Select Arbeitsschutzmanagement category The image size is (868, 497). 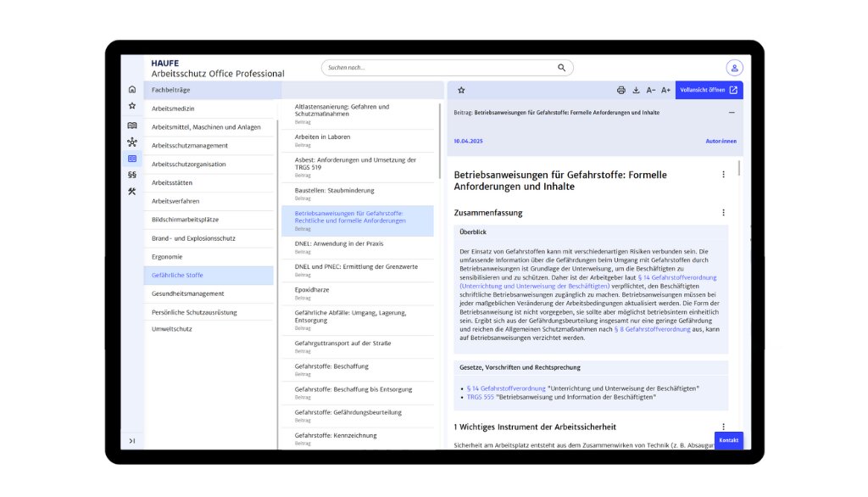pos(209,146)
